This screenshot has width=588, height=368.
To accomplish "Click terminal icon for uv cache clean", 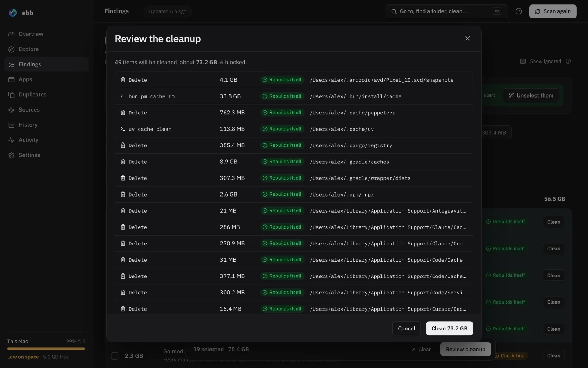I will (x=123, y=129).
